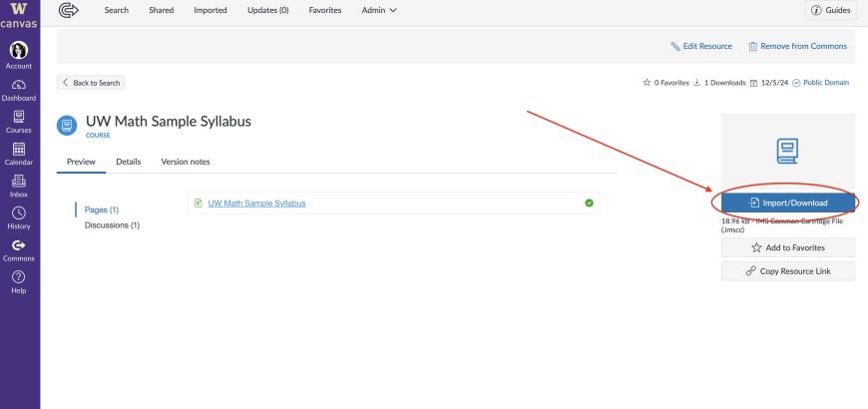Click the UW Canvas logo
This screenshot has height=409, width=868.
point(19,15)
